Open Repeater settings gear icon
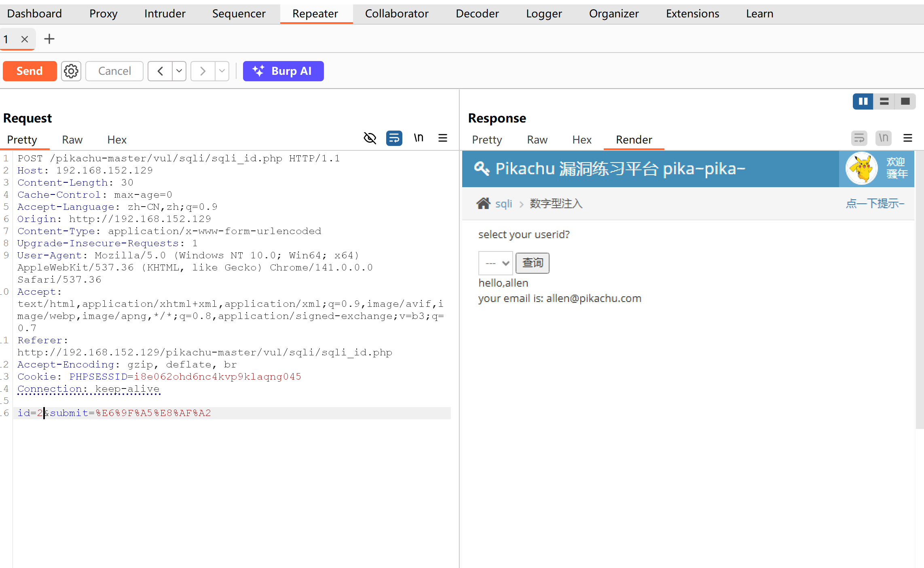The height and width of the screenshot is (568, 924). 71,71
